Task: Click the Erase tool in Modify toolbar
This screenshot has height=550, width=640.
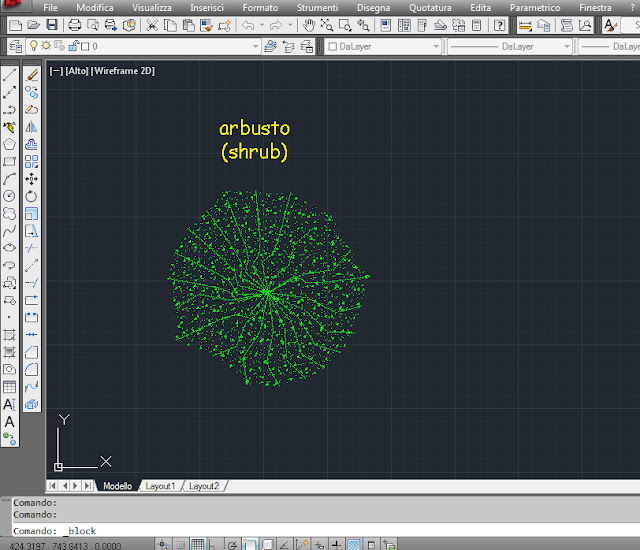Action: click(31, 75)
